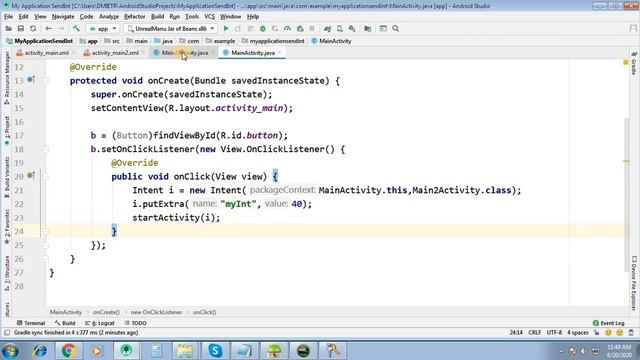Open the VCS menu

pos(209,17)
